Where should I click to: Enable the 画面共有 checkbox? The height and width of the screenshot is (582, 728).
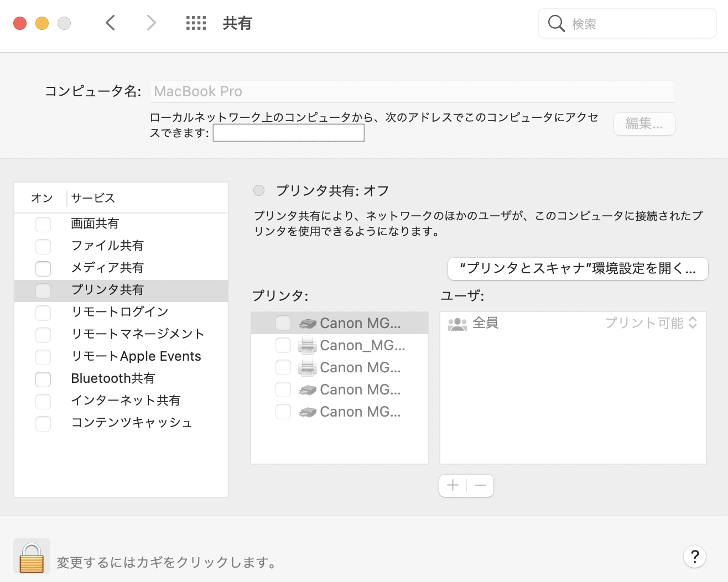tap(43, 224)
